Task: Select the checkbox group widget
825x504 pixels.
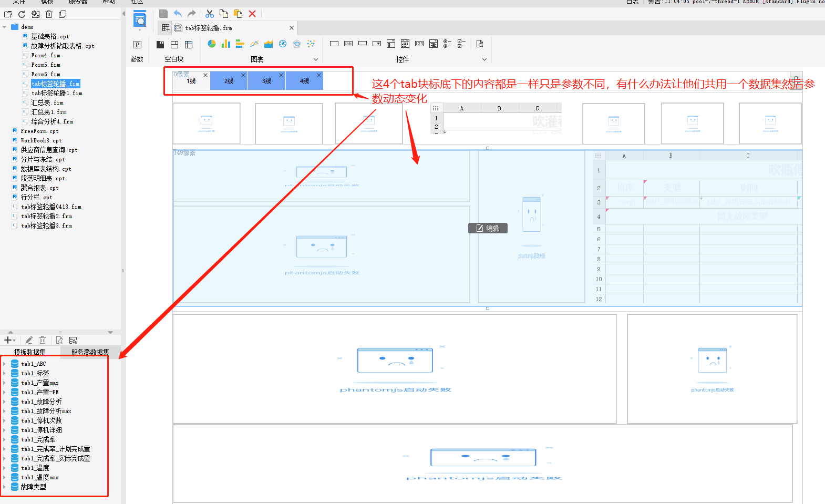Action: (462, 44)
